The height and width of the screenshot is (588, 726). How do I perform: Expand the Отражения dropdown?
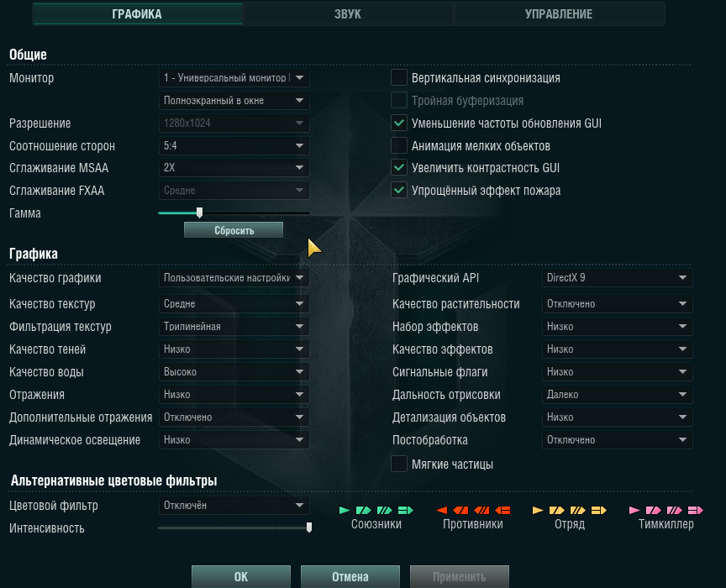(234, 395)
